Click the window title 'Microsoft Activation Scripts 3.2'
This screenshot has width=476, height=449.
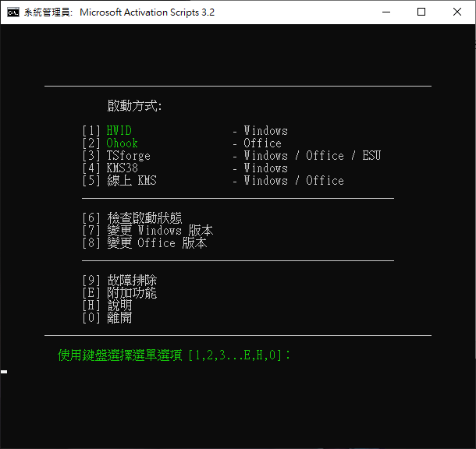[x=147, y=12]
